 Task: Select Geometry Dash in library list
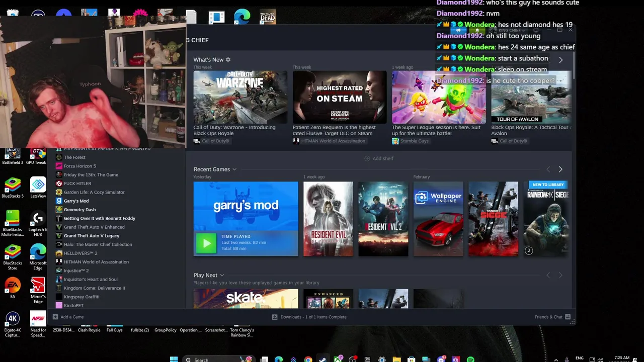(x=79, y=210)
